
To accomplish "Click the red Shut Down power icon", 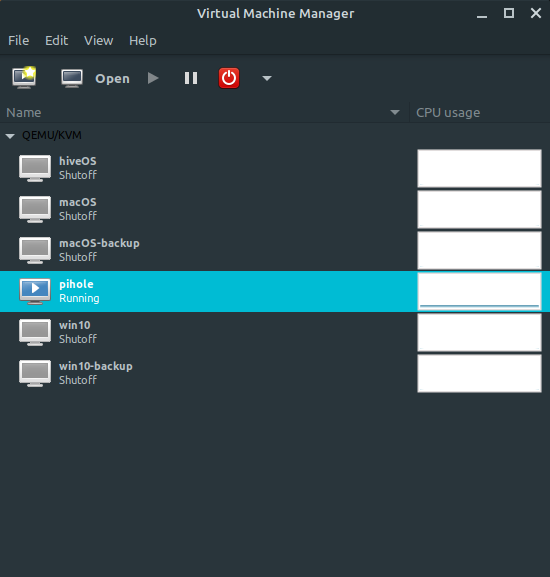I will (229, 78).
